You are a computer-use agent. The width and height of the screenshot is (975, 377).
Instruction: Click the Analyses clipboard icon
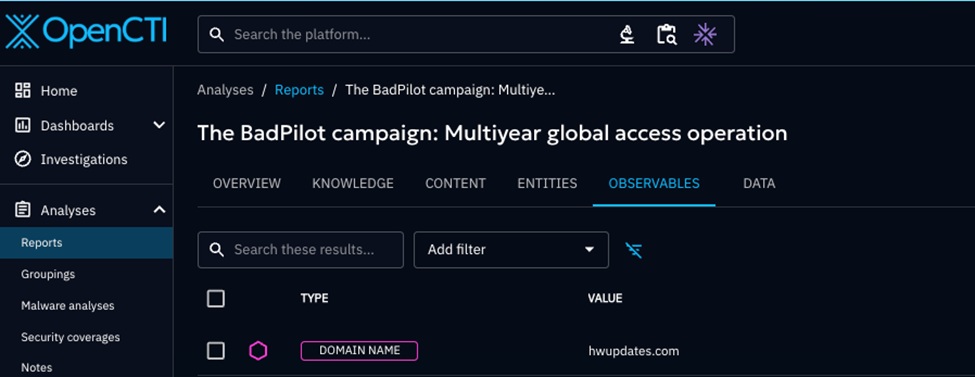tap(22, 210)
